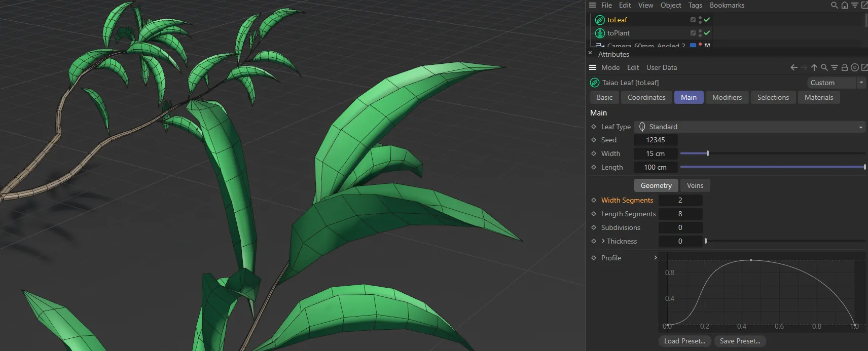Viewport: 868px width, 351px height.
Task: Click the Length Segments keyframe diamond
Action: point(594,214)
